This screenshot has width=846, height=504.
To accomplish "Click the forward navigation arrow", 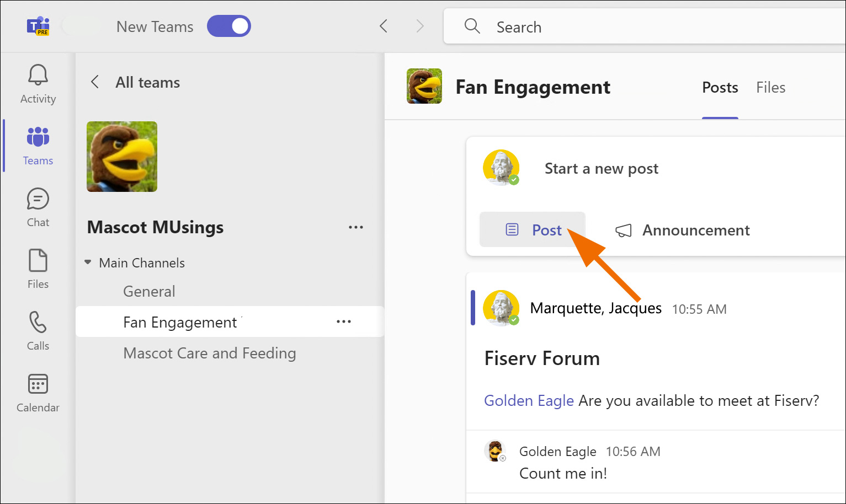I will [420, 26].
